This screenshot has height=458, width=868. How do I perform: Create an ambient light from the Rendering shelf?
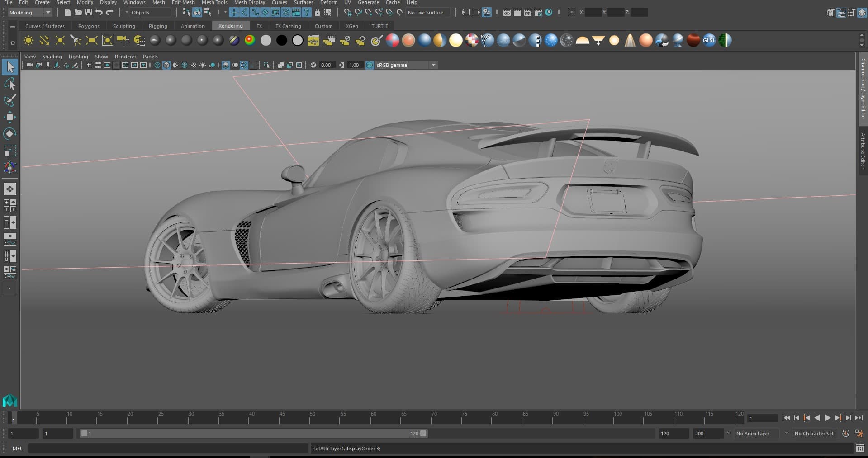pos(28,41)
